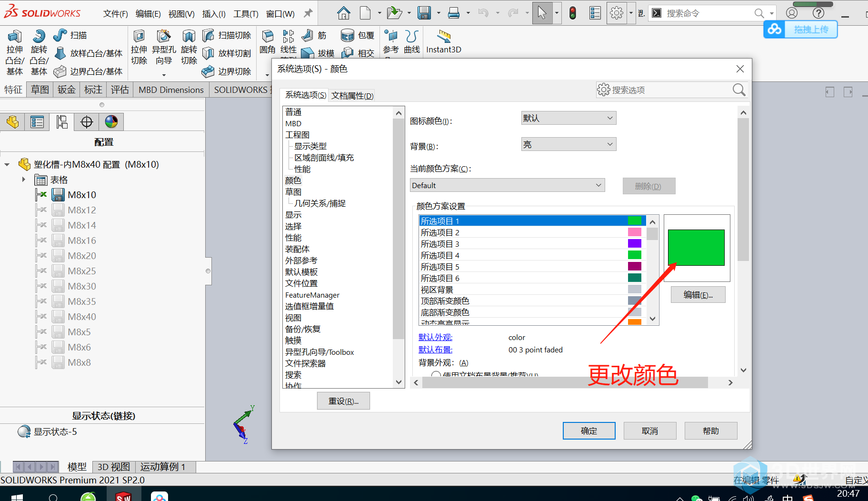The height and width of the screenshot is (501, 868).
Task: Select the Swept Cut (扫描切除) tool
Action: click(x=227, y=35)
